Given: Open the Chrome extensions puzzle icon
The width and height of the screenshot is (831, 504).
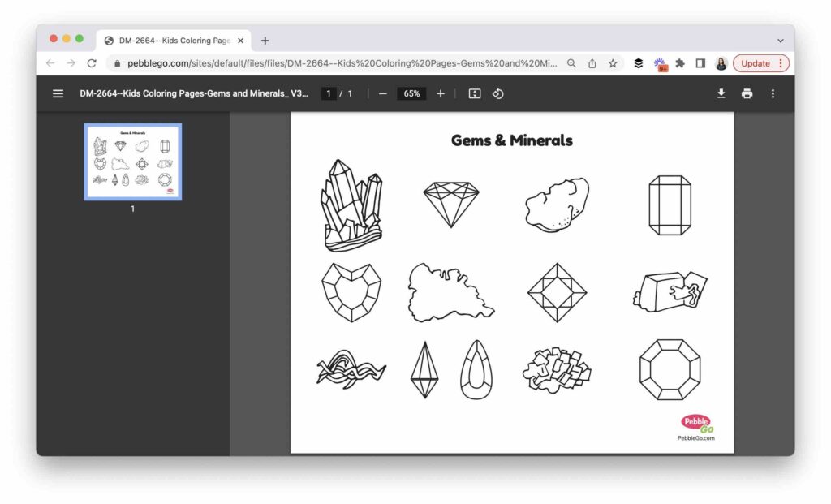Looking at the screenshot, I should tap(680, 63).
